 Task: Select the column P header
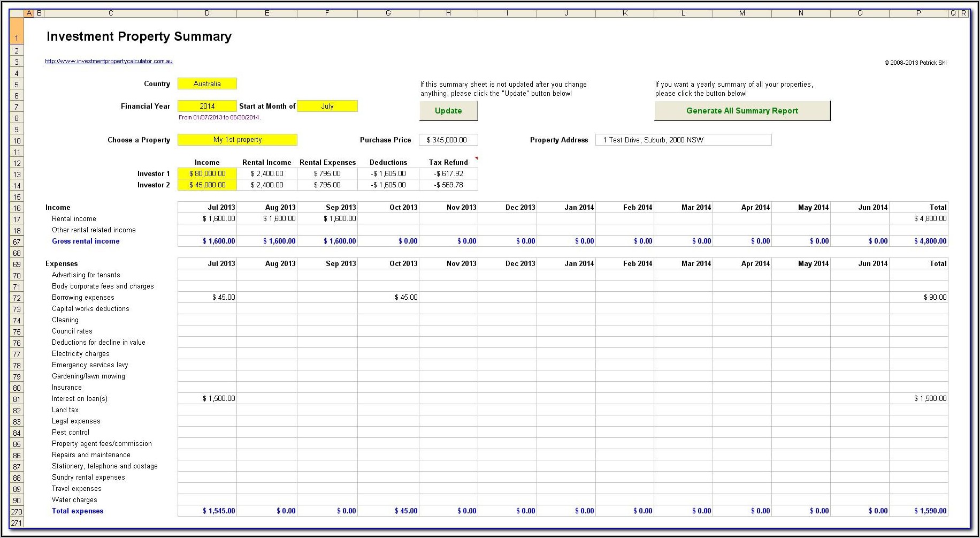point(918,13)
